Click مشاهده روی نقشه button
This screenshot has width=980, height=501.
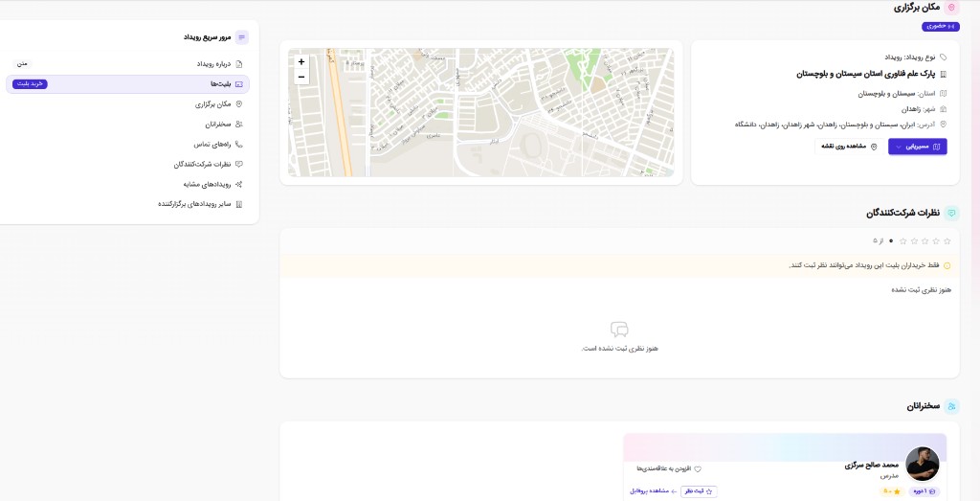(x=849, y=147)
